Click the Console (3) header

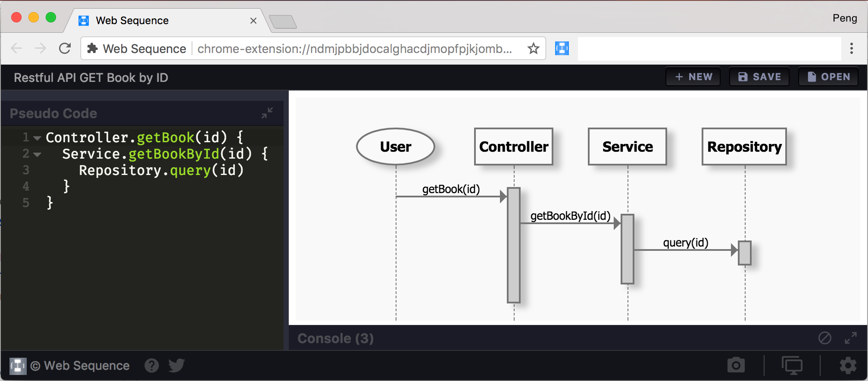click(x=336, y=338)
